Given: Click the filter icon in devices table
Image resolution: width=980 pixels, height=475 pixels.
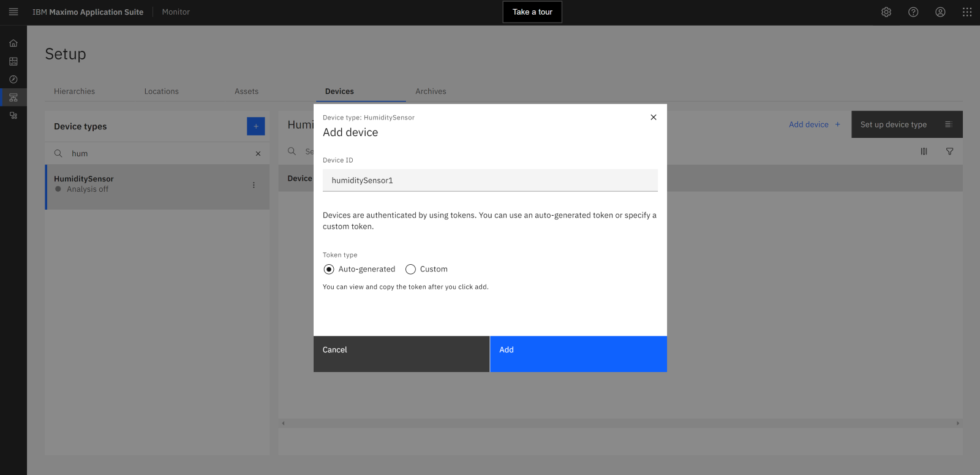Looking at the screenshot, I should click(x=949, y=151).
